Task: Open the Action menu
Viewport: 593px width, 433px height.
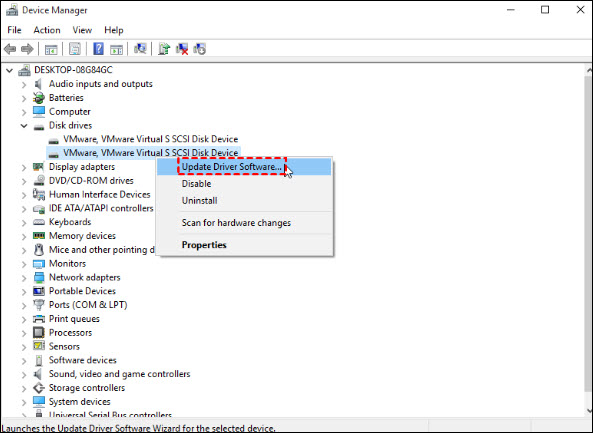Action: coord(47,30)
